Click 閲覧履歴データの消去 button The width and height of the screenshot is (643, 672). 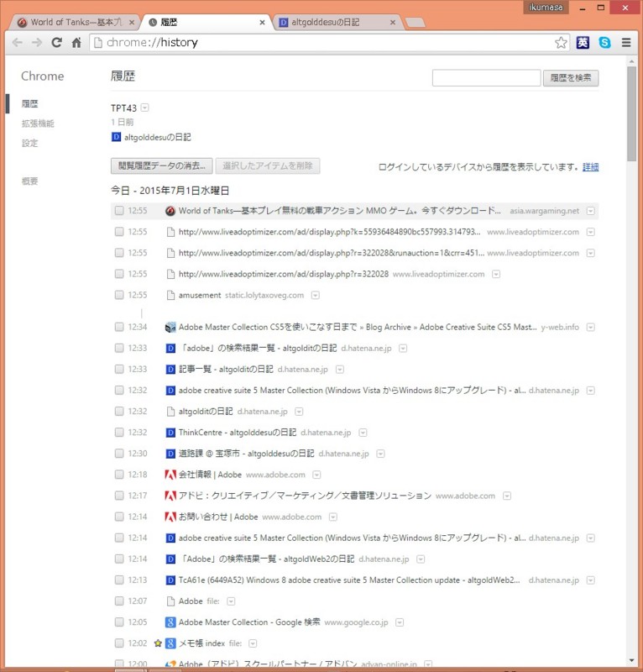point(161,165)
